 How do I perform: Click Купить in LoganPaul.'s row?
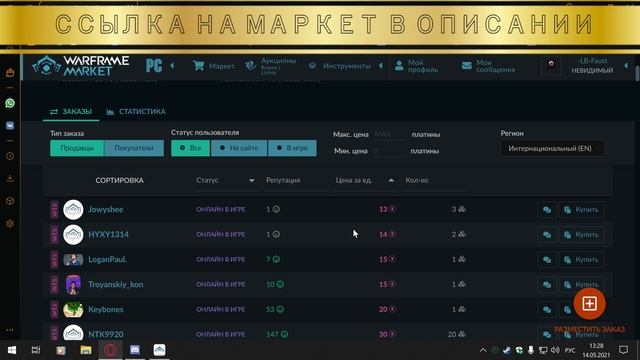pyautogui.click(x=581, y=260)
